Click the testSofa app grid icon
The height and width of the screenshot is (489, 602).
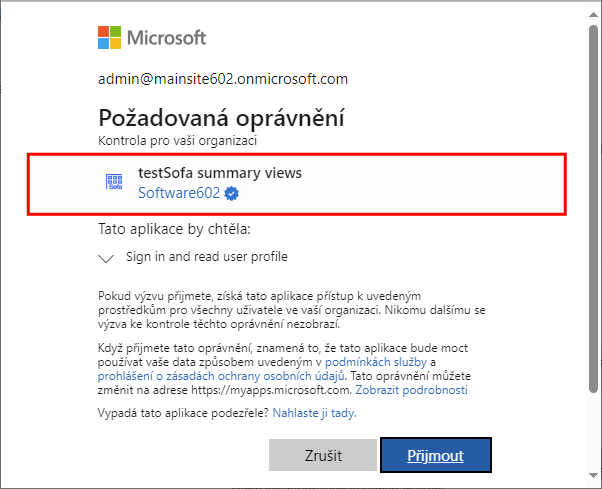pyautogui.click(x=114, y=182)
